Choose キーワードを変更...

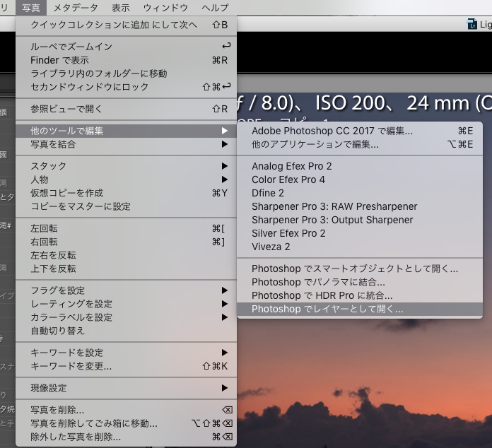pyautogui.click(x=126, y=366)
